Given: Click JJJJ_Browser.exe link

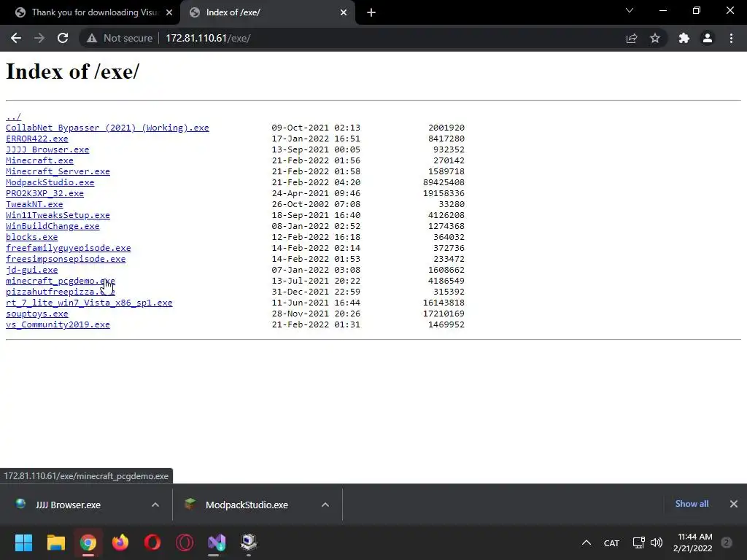Looking at the screenshot, I should [x=47, y=149].
